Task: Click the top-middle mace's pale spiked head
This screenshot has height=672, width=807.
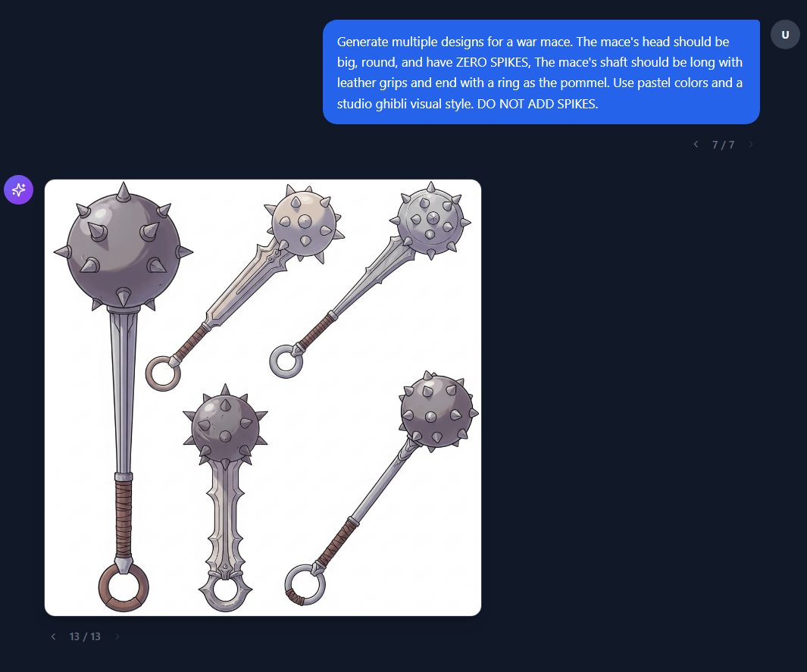Action: point(304,223)
